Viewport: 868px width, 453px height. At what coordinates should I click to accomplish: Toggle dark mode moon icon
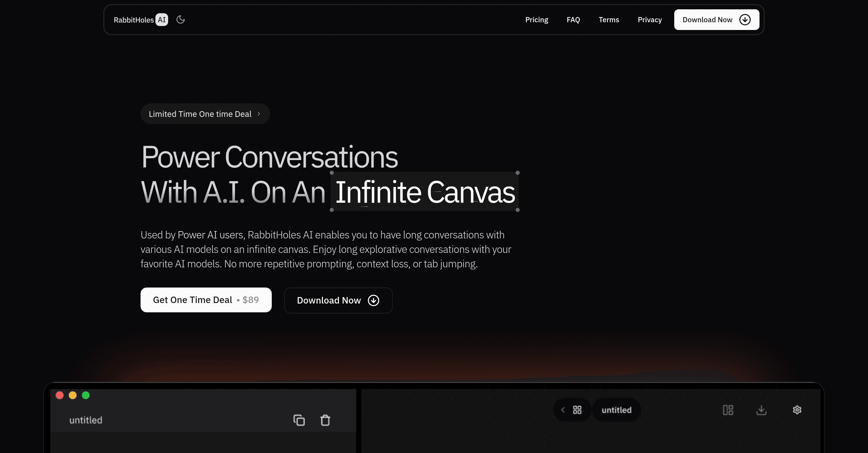(x=181, y=20)
